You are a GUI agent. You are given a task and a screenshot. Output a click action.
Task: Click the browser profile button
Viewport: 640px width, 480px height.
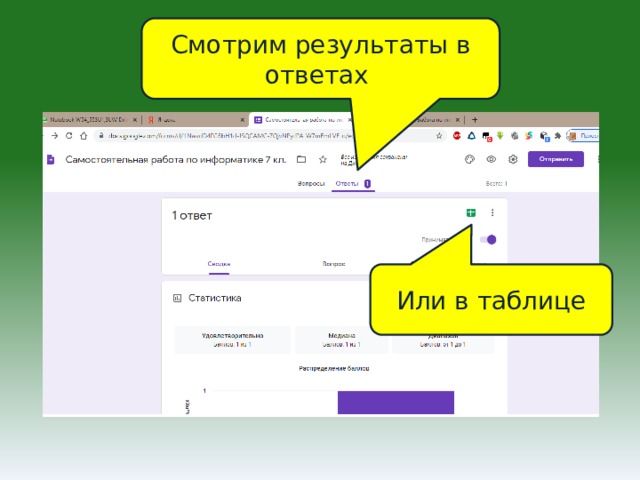coord(582,136)
